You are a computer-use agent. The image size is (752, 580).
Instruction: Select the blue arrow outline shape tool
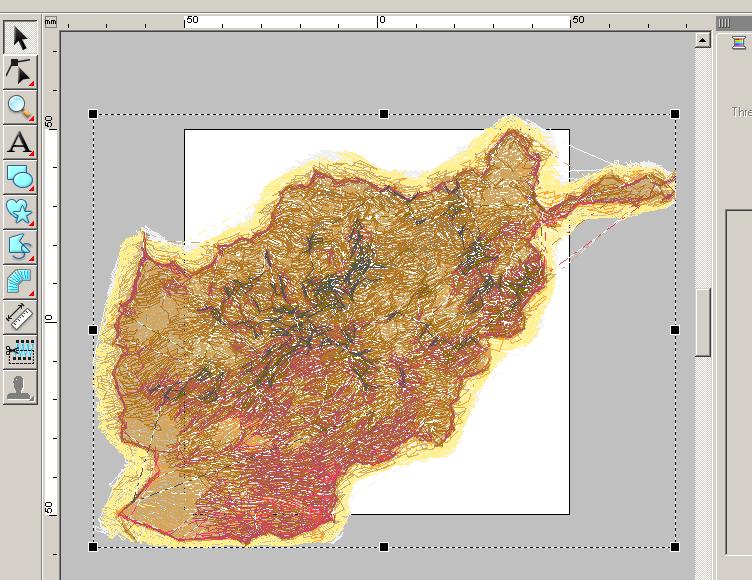(x=20, y=246)
